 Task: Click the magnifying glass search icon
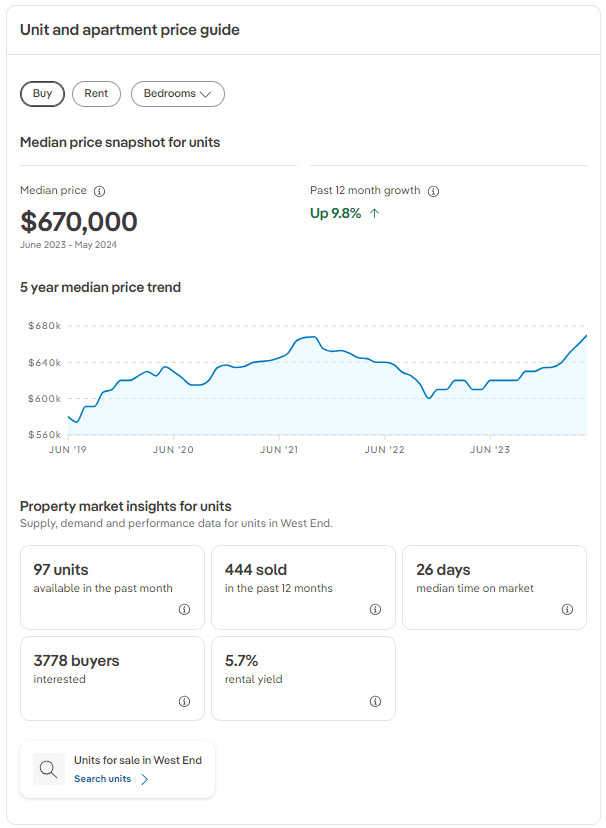pos(48,770)
